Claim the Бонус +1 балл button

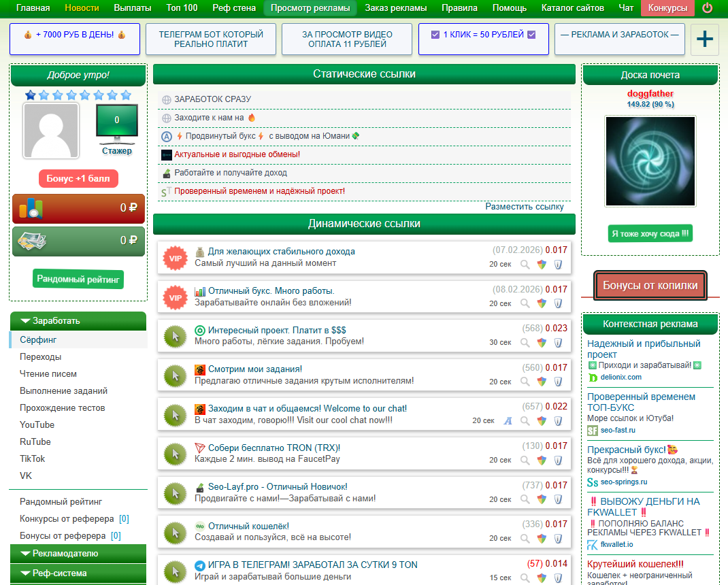coord(78,179)
